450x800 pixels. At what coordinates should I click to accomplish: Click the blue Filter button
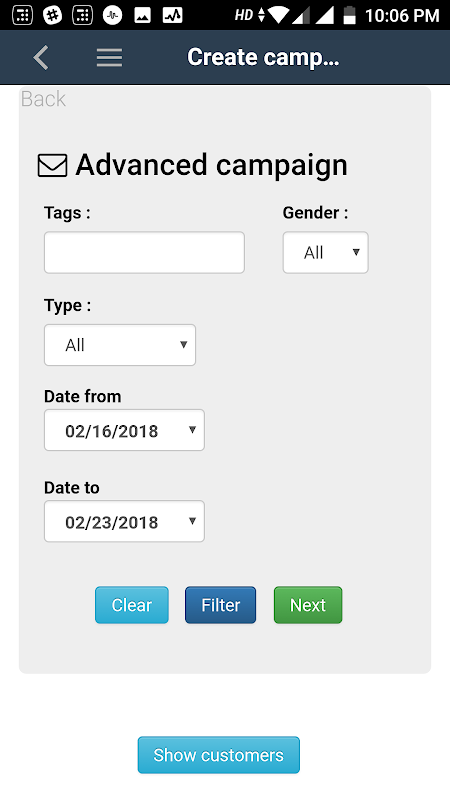220,605
